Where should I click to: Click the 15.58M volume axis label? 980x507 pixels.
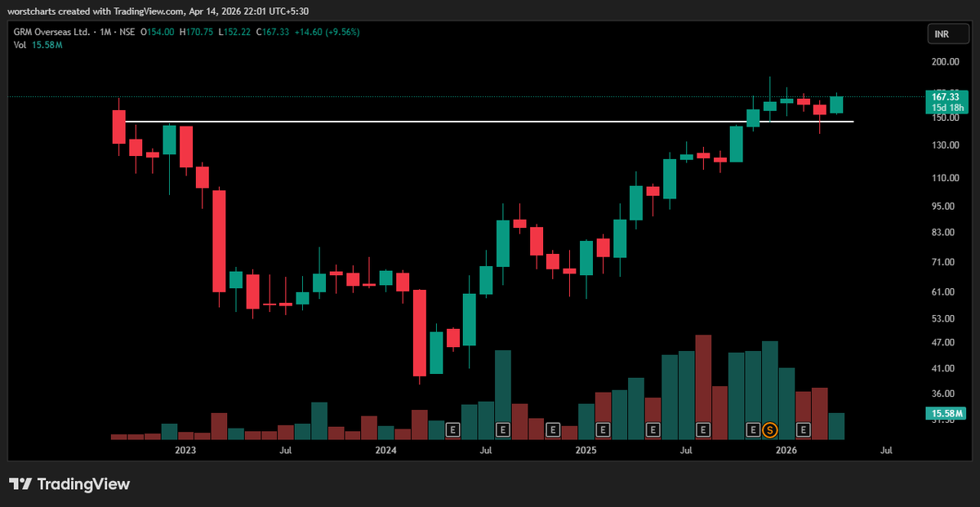945,415
